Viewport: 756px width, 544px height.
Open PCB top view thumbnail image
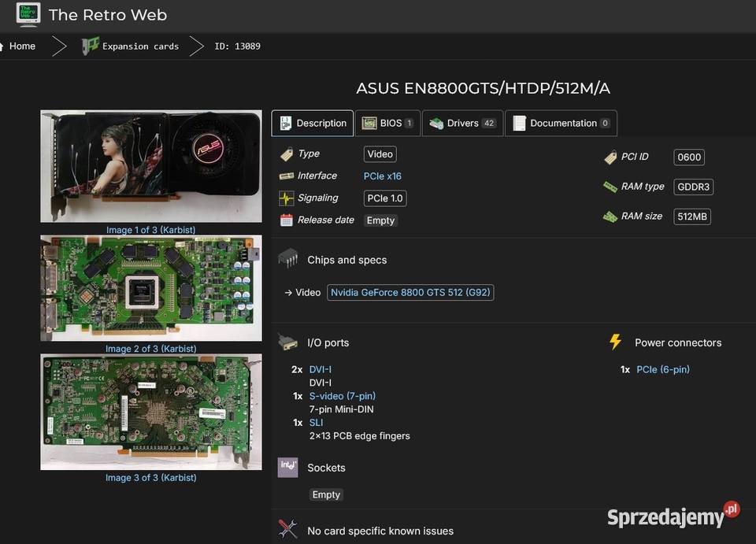[151, 288]
